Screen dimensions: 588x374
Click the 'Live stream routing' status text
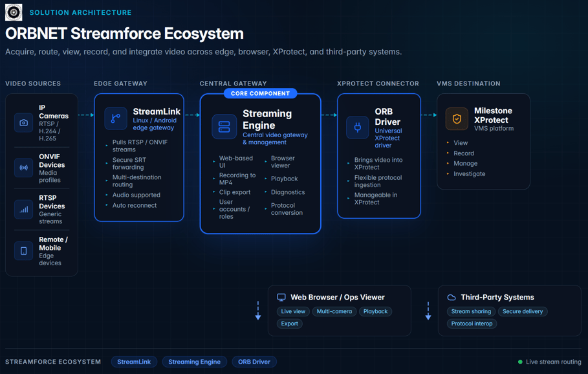tap(553, 362)
